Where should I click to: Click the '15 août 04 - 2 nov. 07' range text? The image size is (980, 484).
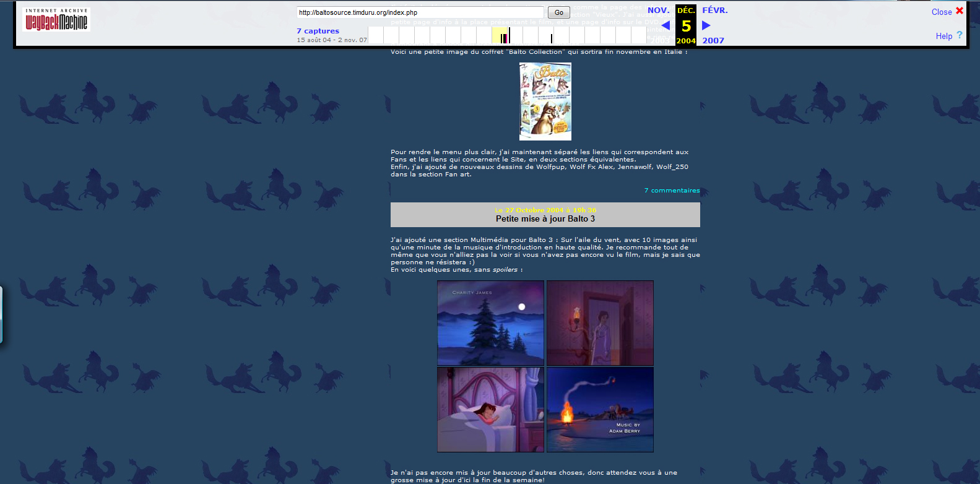click(332, 40)
